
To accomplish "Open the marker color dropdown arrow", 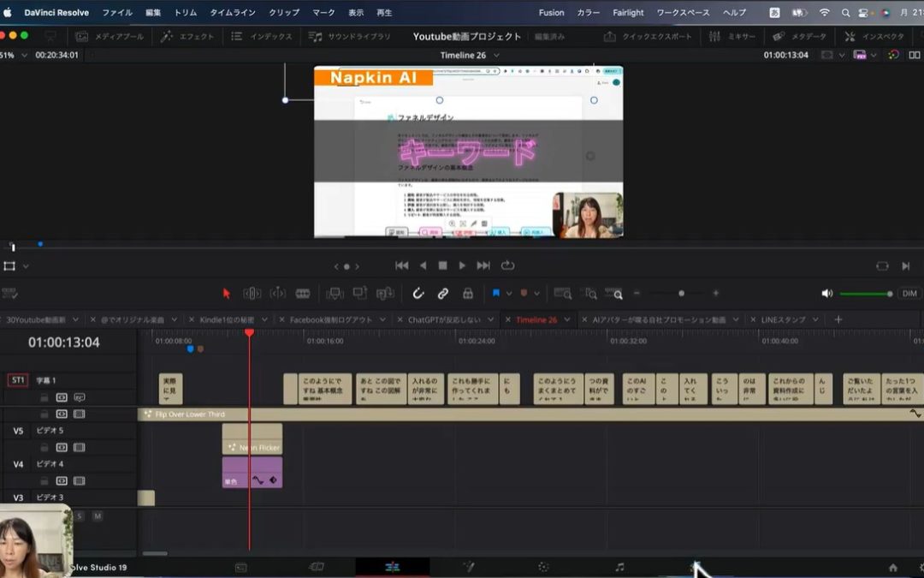I will coord(537,293).
